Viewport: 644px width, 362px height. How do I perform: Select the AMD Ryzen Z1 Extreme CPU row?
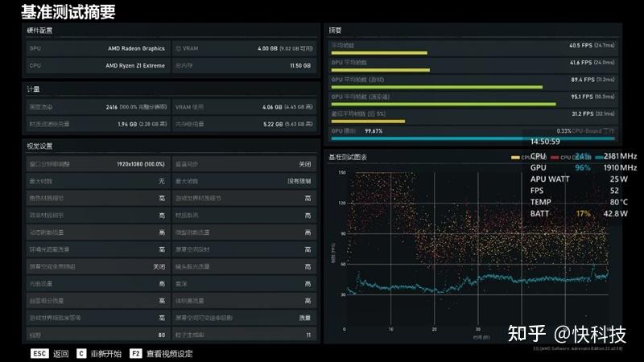(97, 66)
